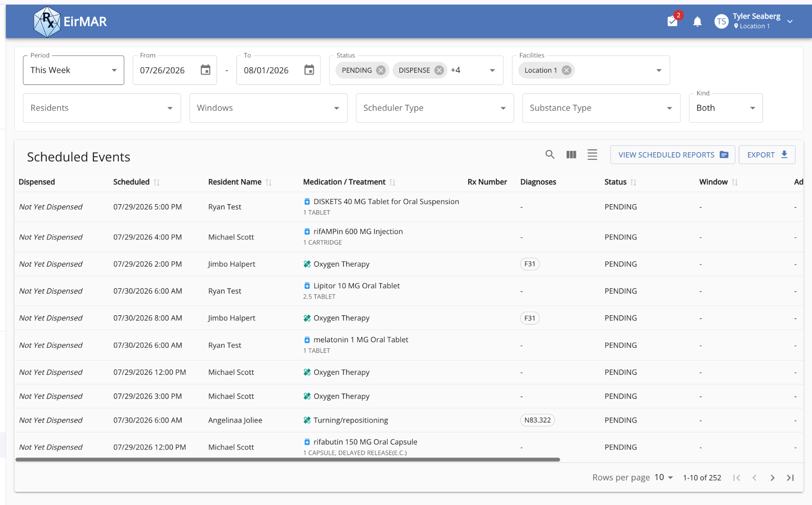Image resolution: width=812 pixels, height=505 pixels.
Task: Open the column visibility icon
Action: 571,155
